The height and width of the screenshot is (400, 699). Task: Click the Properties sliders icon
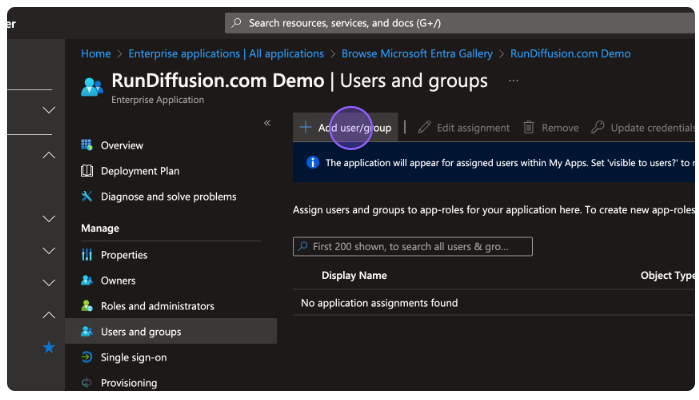click(87, 255)
